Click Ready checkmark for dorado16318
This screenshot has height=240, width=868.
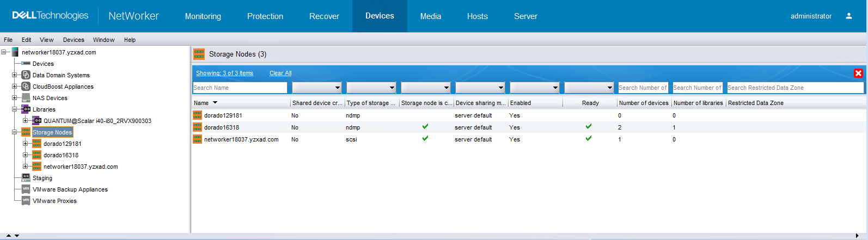[588, 126]
